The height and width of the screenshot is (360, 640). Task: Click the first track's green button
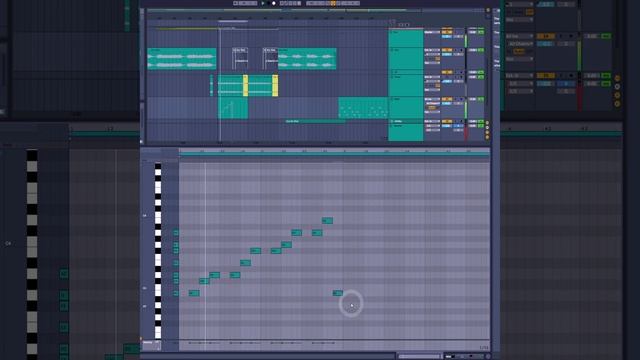point(481,32)
